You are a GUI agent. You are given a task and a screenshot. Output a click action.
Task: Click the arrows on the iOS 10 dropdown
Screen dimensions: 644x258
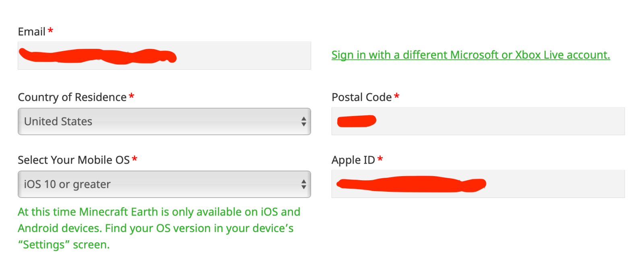click(303, 184)
